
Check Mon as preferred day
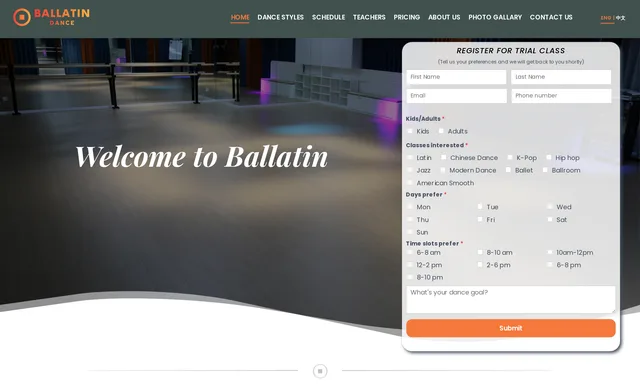point(410,207)
